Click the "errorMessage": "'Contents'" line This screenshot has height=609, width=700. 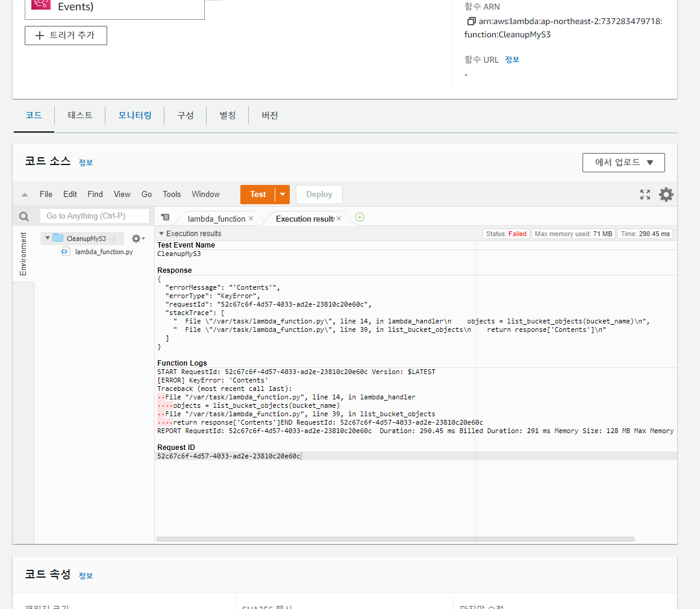[222, 287]
